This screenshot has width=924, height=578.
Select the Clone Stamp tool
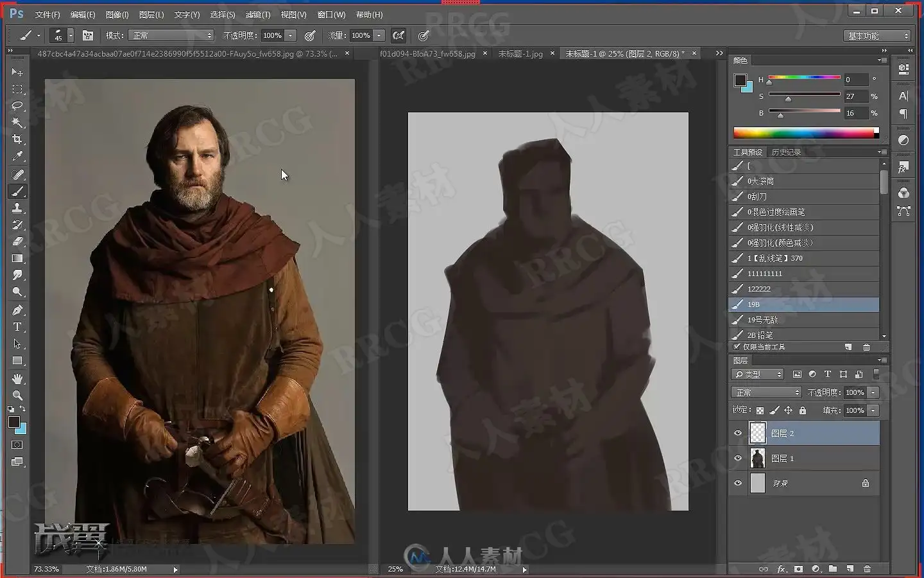[17, 208]
